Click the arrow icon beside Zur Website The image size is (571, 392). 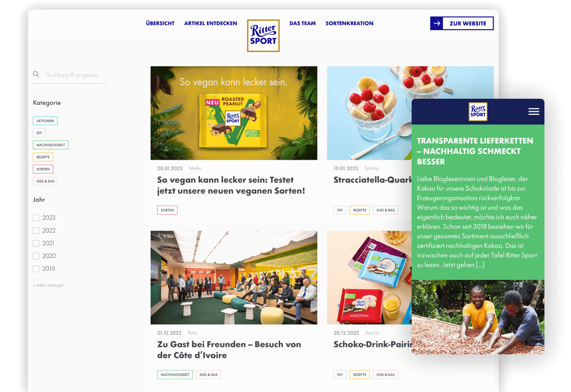[x=437, y=23]
